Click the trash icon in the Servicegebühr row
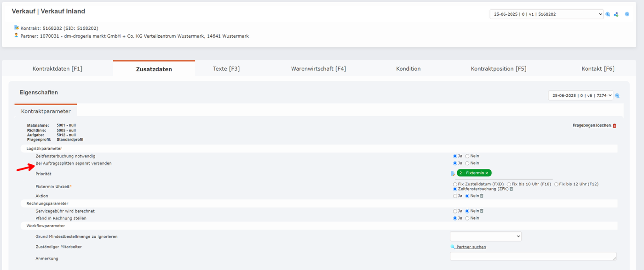 [x=482, y=211]
